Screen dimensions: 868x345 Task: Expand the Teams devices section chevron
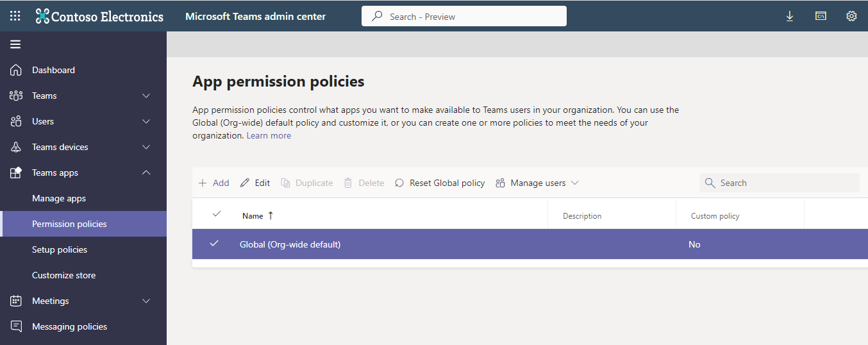click(146, 147)
